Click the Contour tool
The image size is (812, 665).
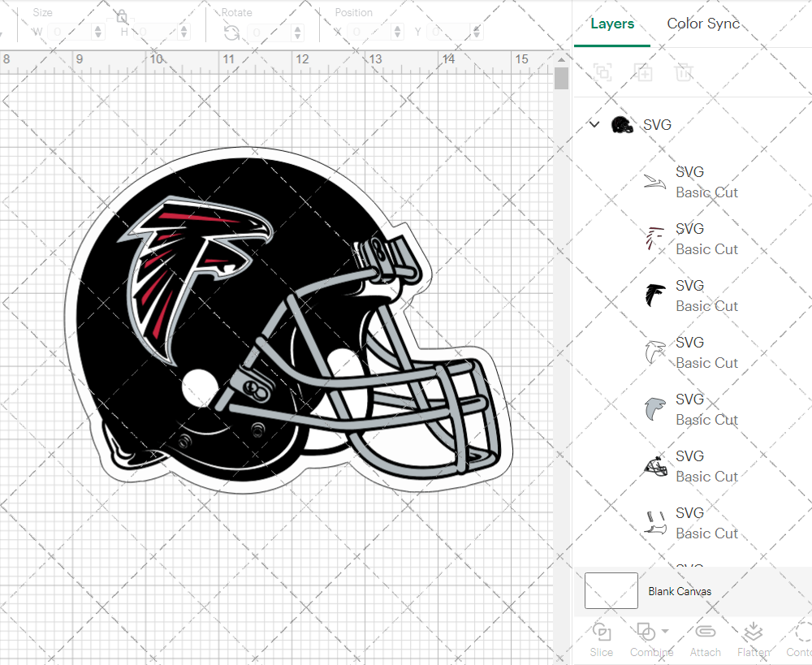coord(800,640)
